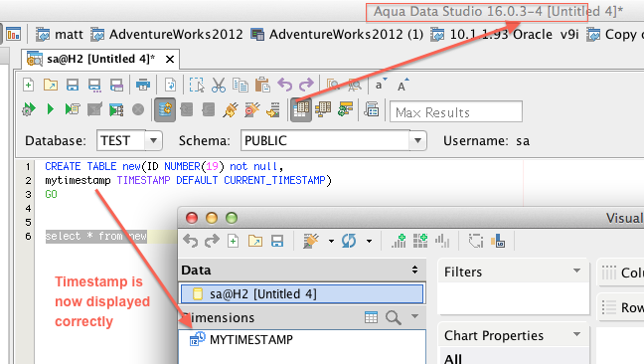
Task: Expand the refresh dropdown arrow
Action: tap(369, 241)
